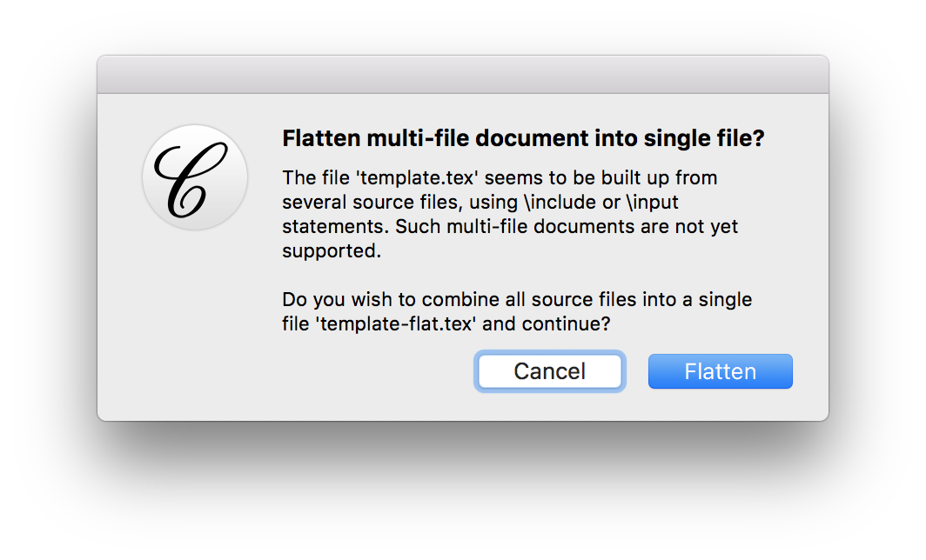This screenshot has height=560, width=926.
Task: Click the 'several source files' phrase
Action: click(x=370, y=202)
